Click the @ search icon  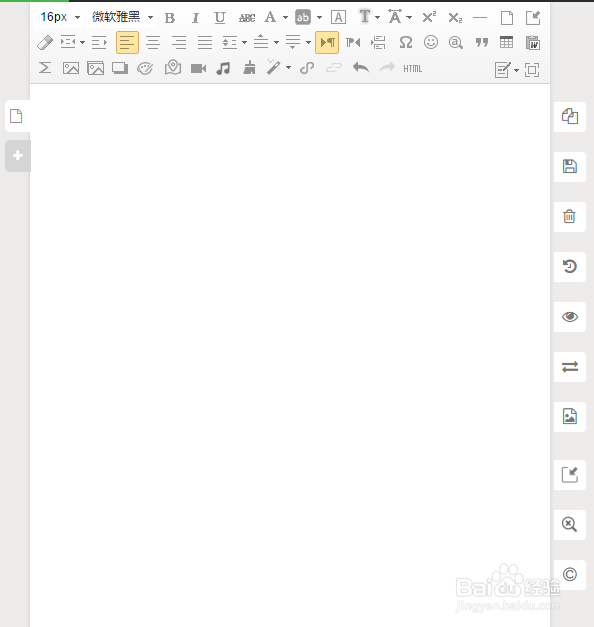tap(456, 42)
